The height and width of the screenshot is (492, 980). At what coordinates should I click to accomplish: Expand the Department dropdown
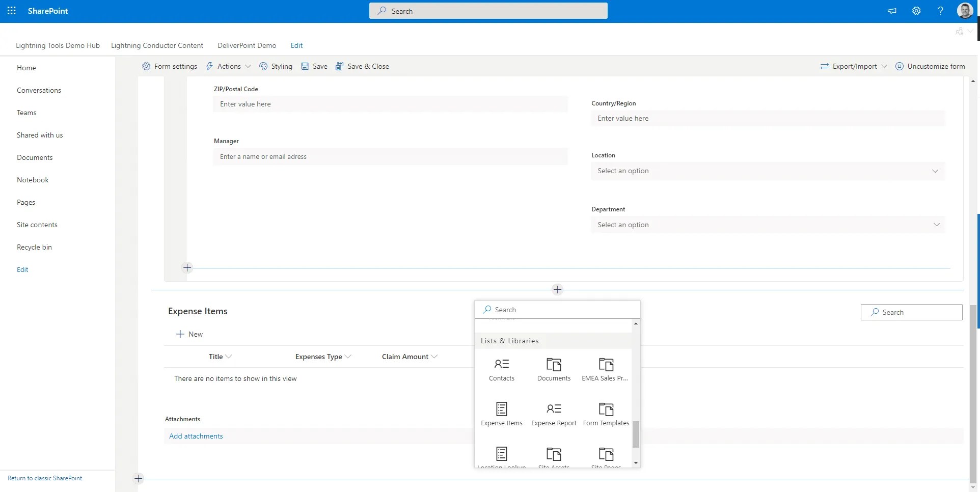[767, 224]
